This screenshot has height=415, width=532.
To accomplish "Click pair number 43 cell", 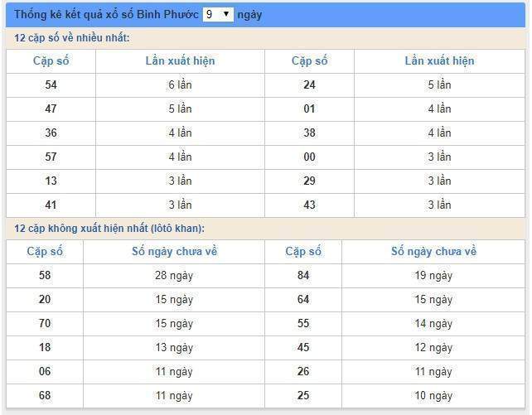I will [x=309, y=205].
